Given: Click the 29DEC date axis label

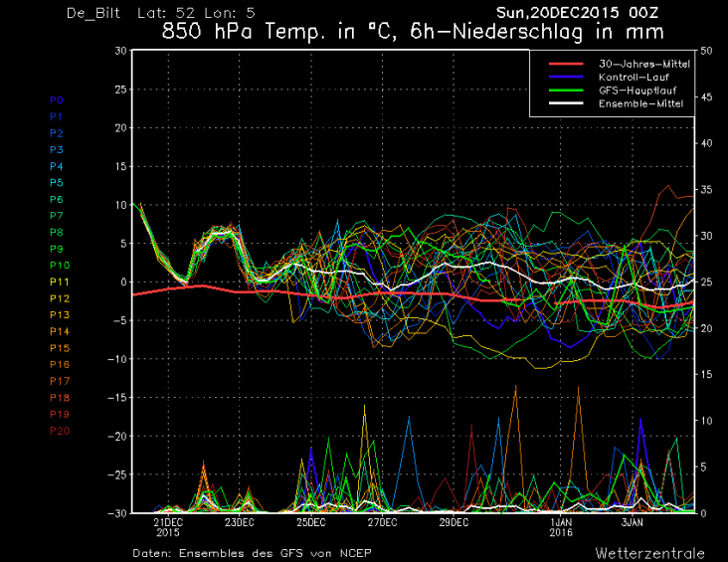Looking at the screenshot, I should click(x=454, y=521).
